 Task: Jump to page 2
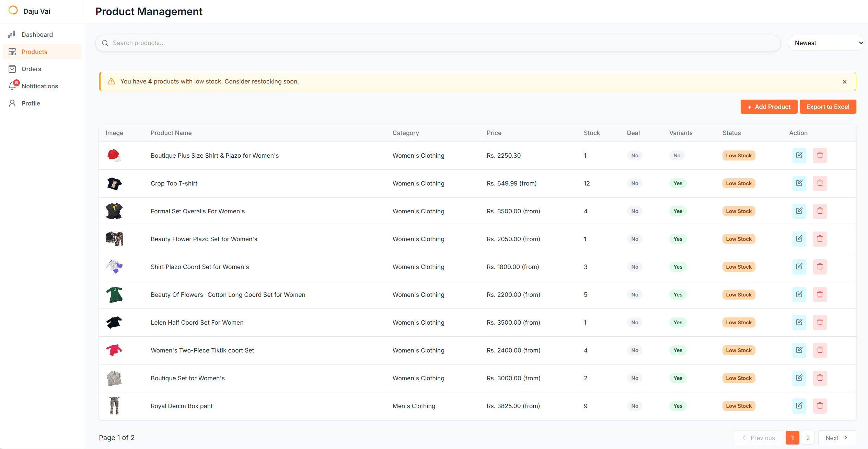808,438
